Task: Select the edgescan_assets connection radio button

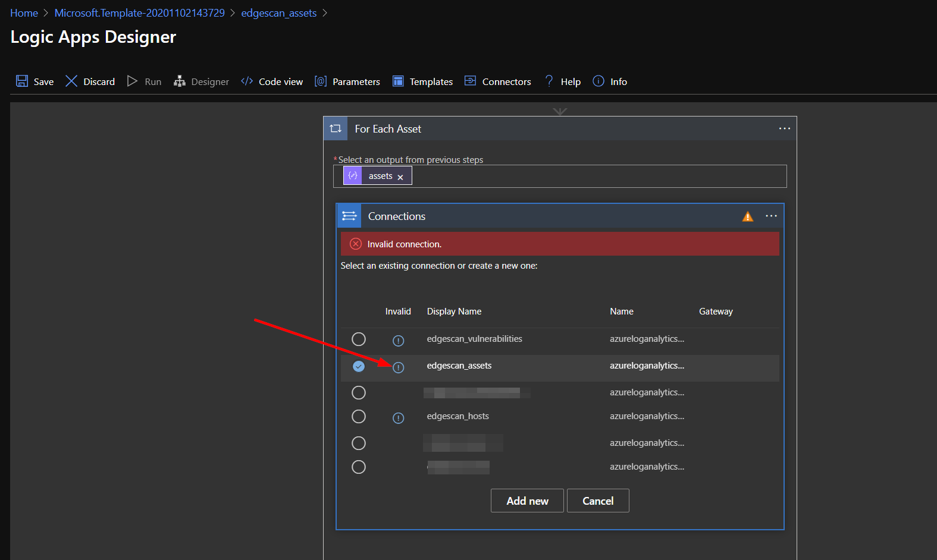Action: 359,366
